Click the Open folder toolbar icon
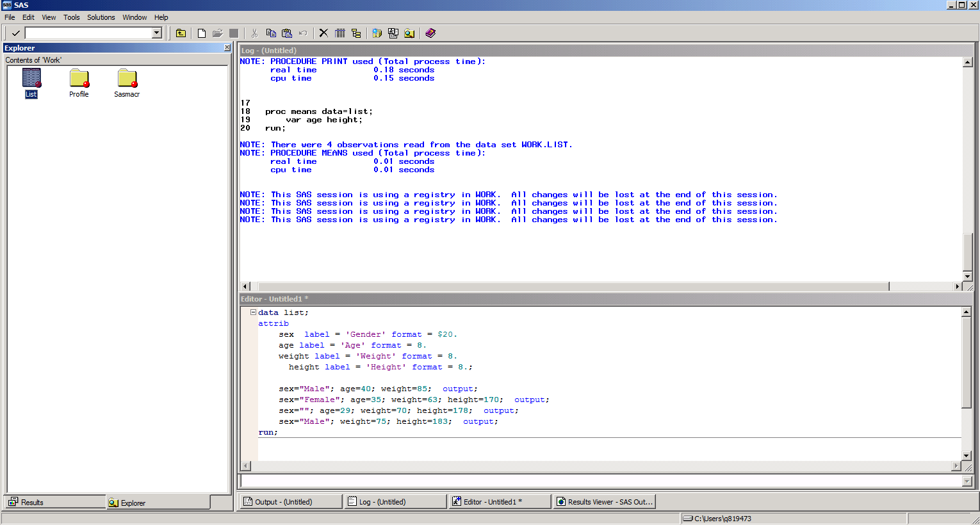 218,33
